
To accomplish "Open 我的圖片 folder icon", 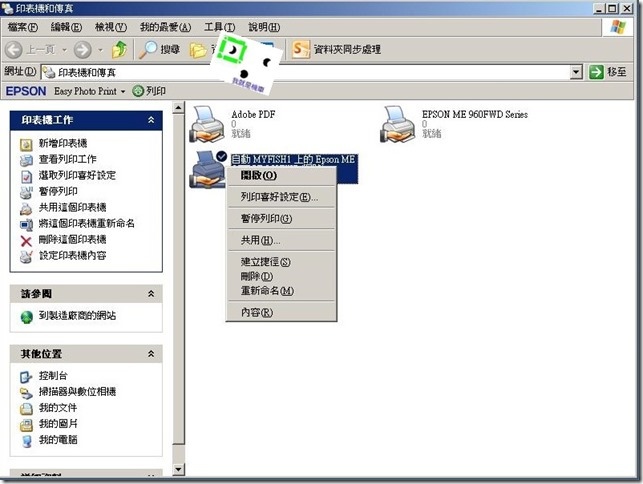I will click(x=26, y=425).
